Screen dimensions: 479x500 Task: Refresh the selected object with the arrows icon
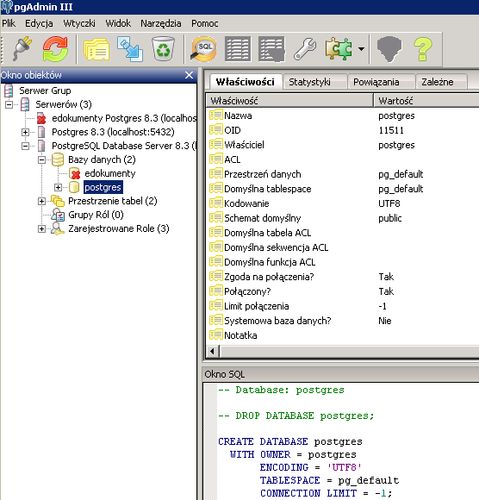55,49
